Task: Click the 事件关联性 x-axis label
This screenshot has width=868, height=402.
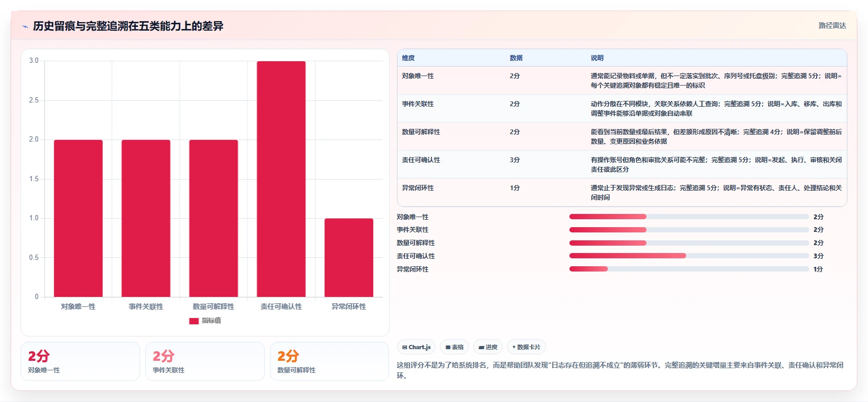Action: [x=146, y=306]
